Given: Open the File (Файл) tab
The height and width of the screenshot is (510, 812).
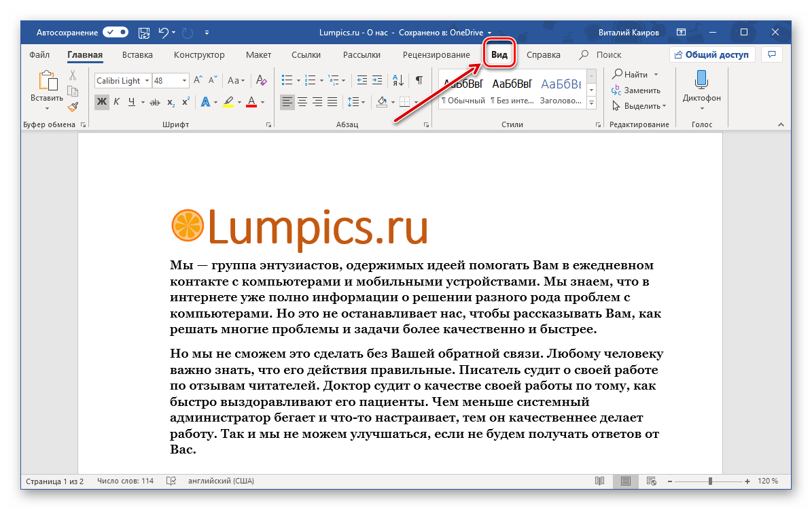Looking at the screenshot, I should [39, 54].
